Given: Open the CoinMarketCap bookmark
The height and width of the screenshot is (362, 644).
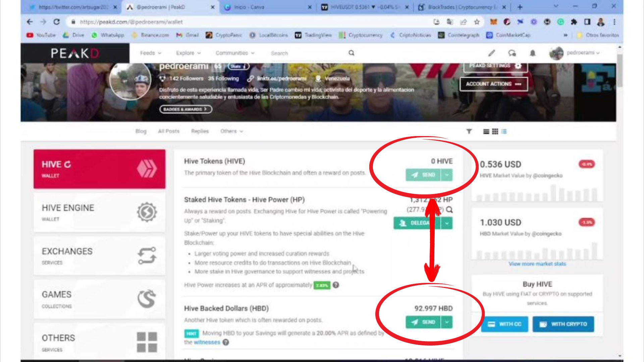Looking at the screenshot, I should [x=508, y=35].
